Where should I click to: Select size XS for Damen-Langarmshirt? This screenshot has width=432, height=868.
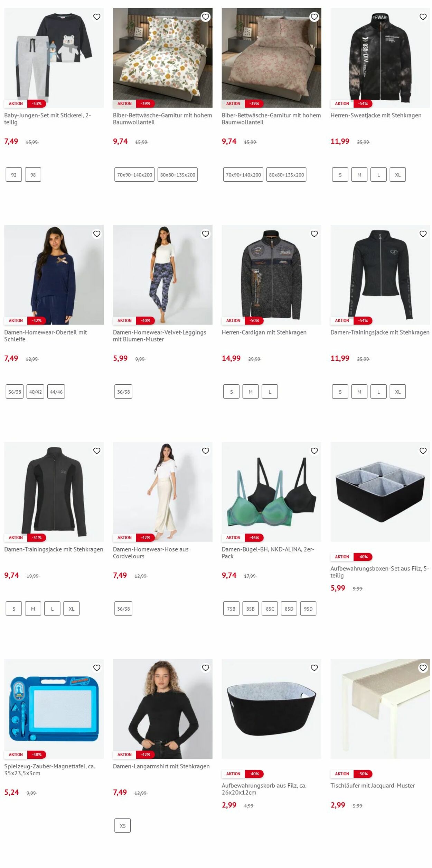[123, 825]
